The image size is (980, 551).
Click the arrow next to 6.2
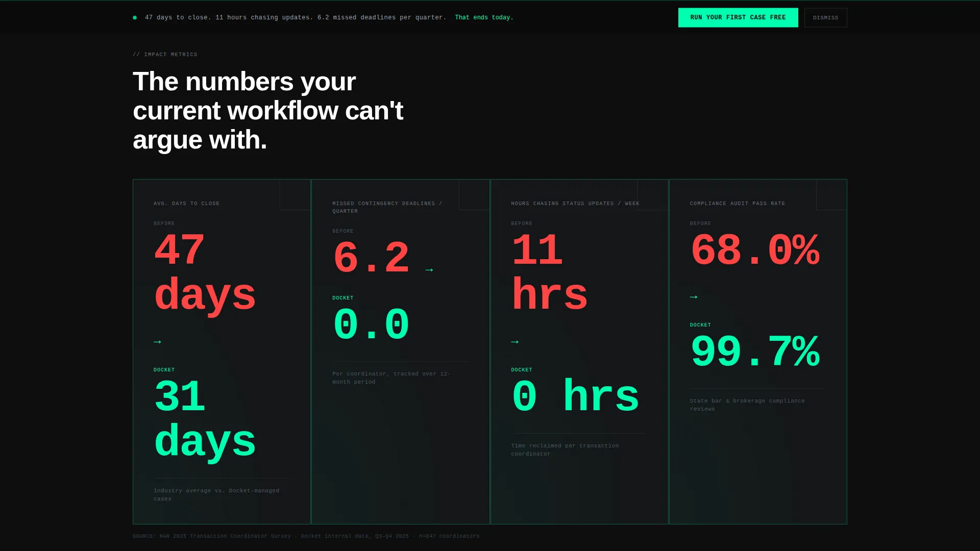pos(429,270)
